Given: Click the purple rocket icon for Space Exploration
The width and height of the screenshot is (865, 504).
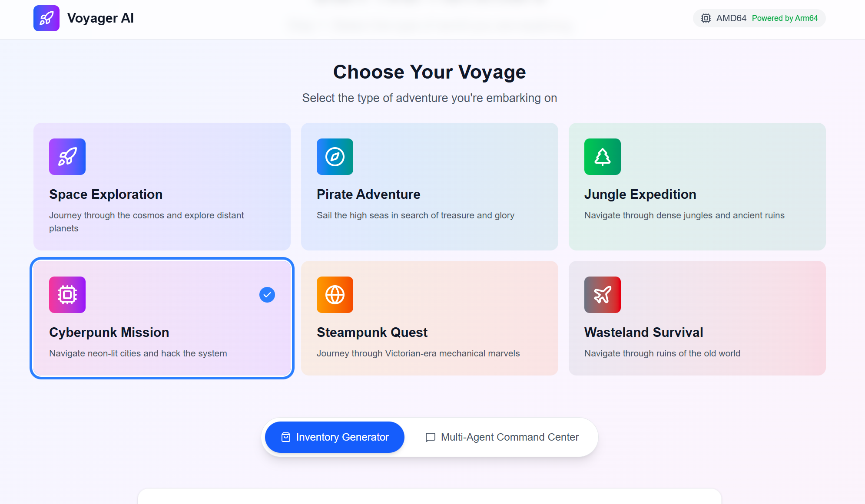Looking at the screenshot, I should coord(67,157).
